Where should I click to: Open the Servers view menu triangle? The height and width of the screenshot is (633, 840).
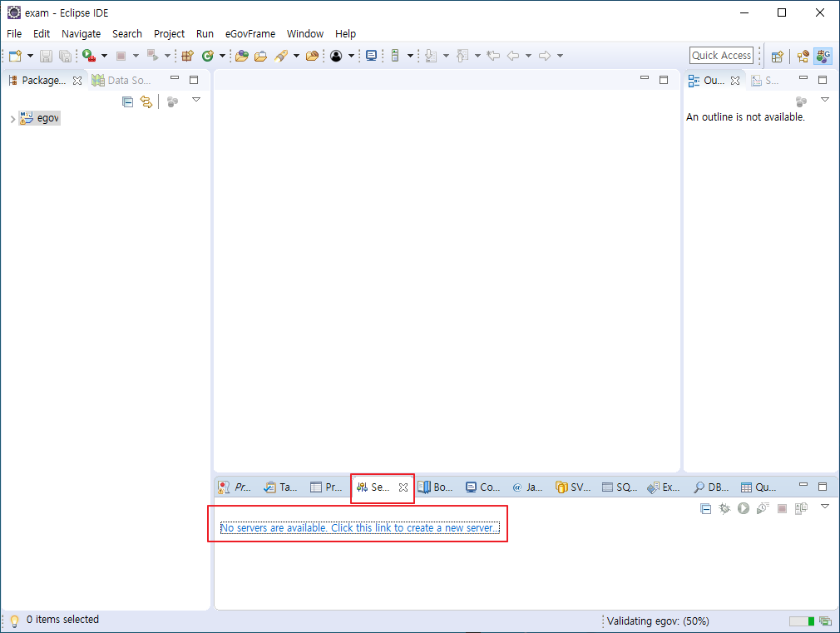pos(825,507)
